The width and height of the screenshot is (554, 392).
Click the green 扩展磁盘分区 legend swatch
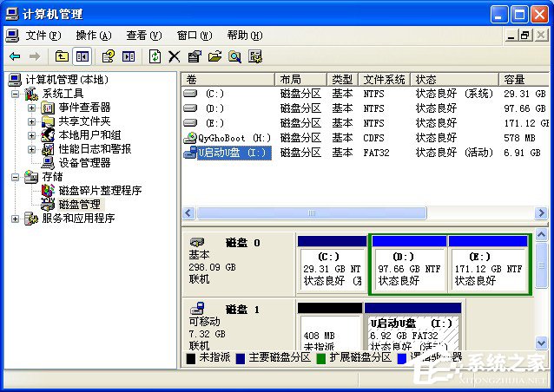click(x=320, y=357)
